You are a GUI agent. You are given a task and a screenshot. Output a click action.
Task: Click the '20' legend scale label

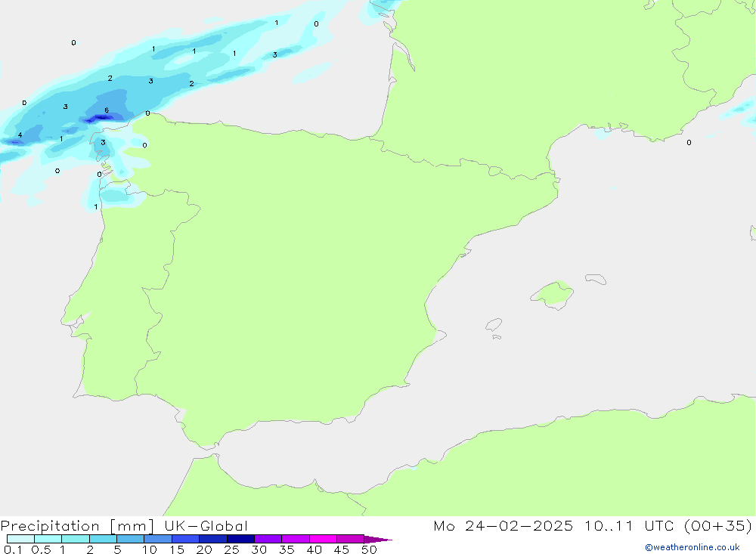pos(204,549)
